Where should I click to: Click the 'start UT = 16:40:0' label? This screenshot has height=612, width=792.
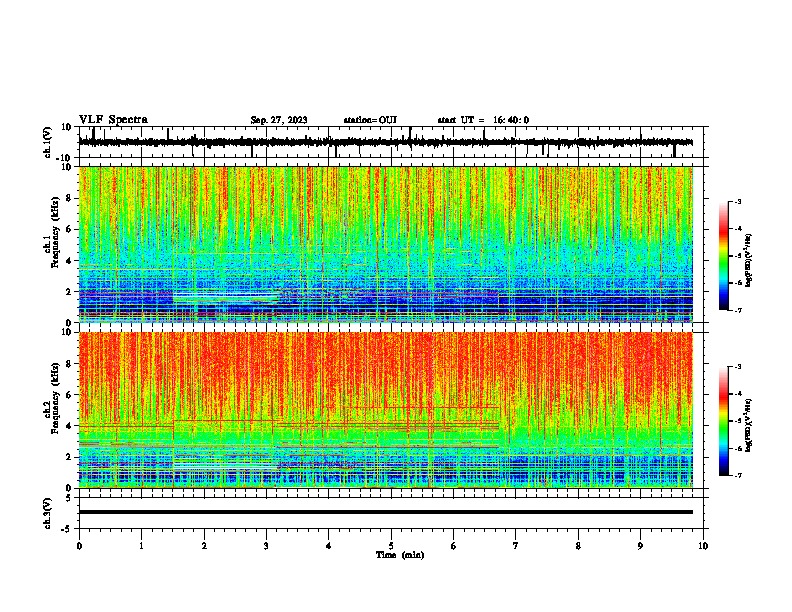(x=483, y=120)
